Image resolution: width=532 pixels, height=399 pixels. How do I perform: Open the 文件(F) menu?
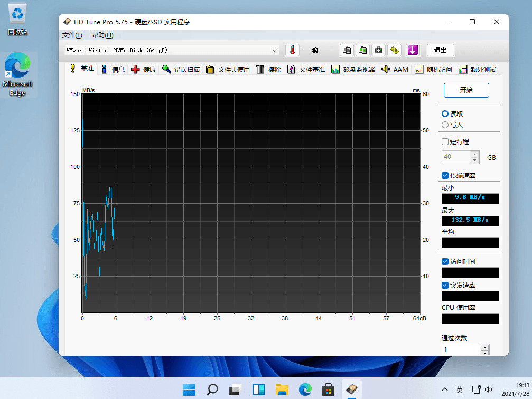(72, 35)
